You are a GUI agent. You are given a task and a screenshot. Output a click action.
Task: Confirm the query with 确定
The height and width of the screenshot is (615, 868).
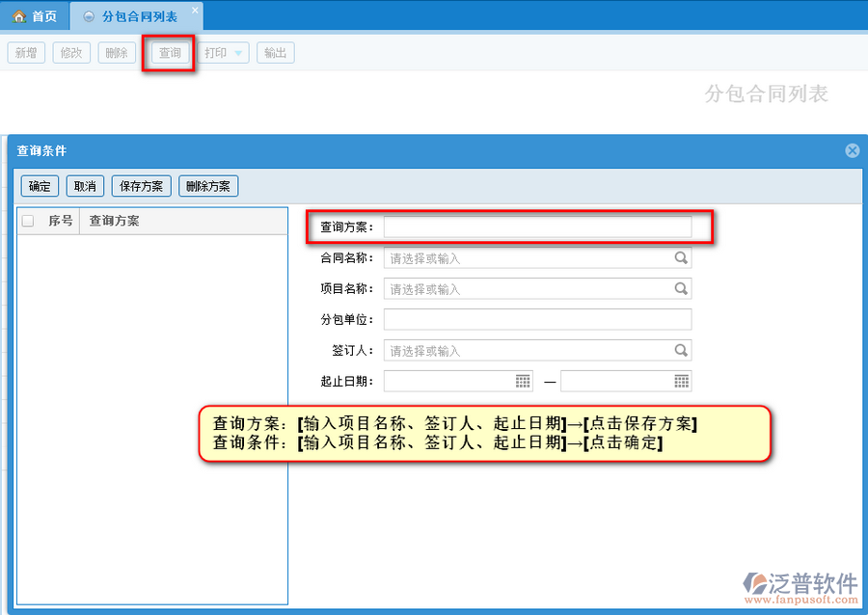point(40,186)
